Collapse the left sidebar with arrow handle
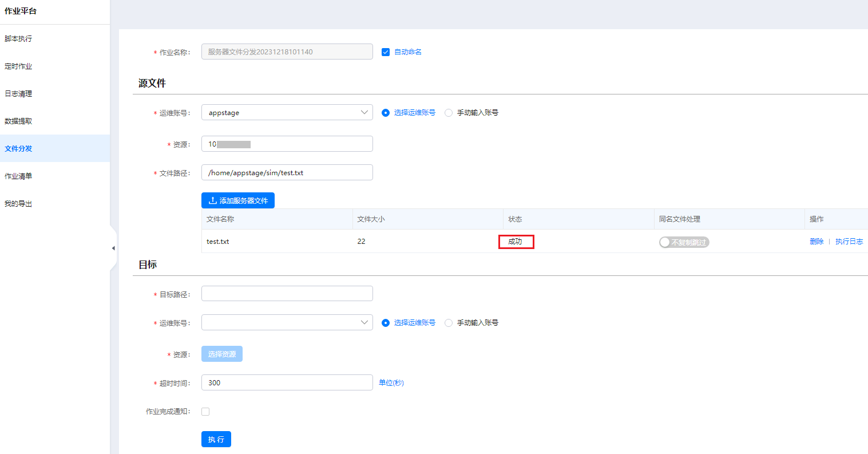The width and height of the screenshot is (868, 454). [x=113, y=248]
